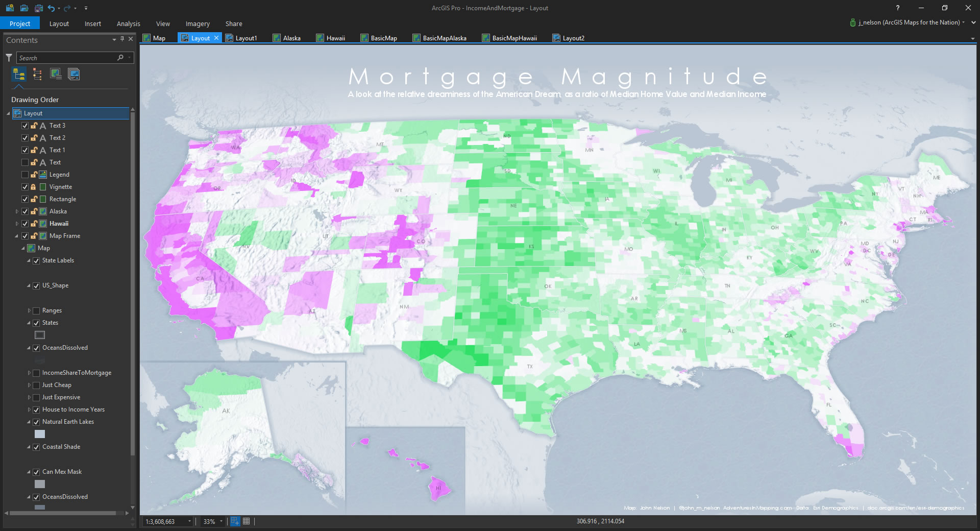Undo the last action
This screenshot has width=980, height=531.
coord(51,8)
